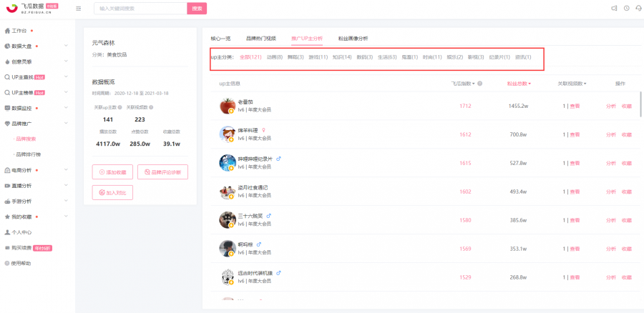Toggle the sidebar collapse icon

click(x=79, y=8)
